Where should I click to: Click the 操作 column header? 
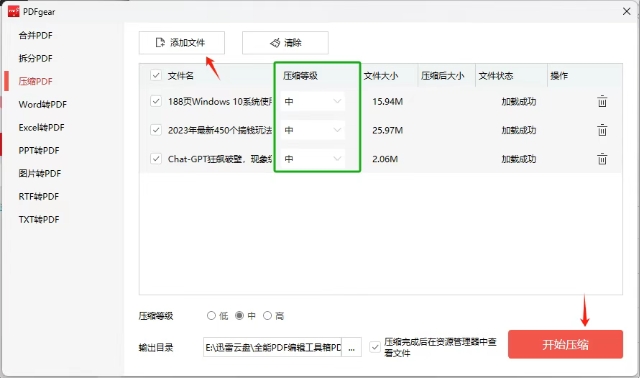559,76
